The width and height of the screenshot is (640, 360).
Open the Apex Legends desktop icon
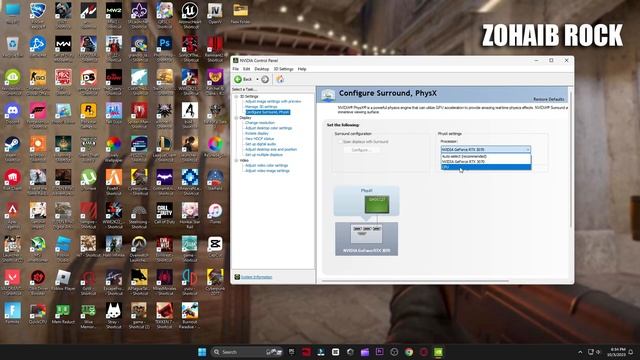[x=12, y=214]
